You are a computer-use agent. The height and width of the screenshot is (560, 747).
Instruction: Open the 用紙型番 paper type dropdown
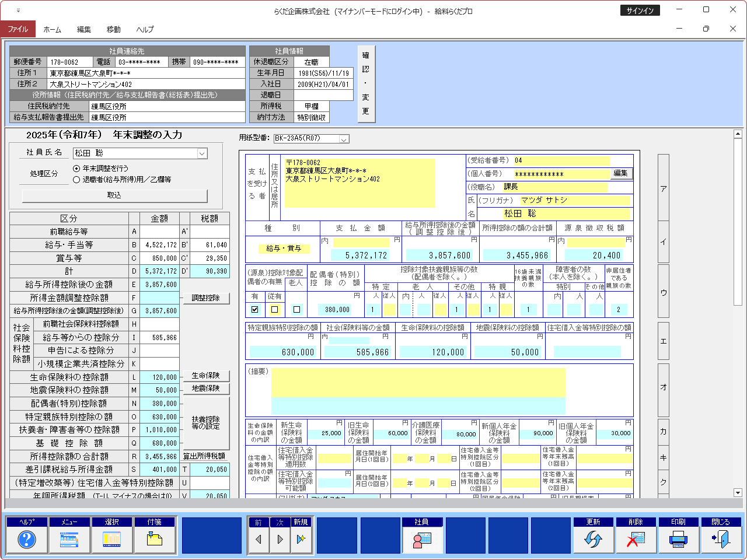344,139
